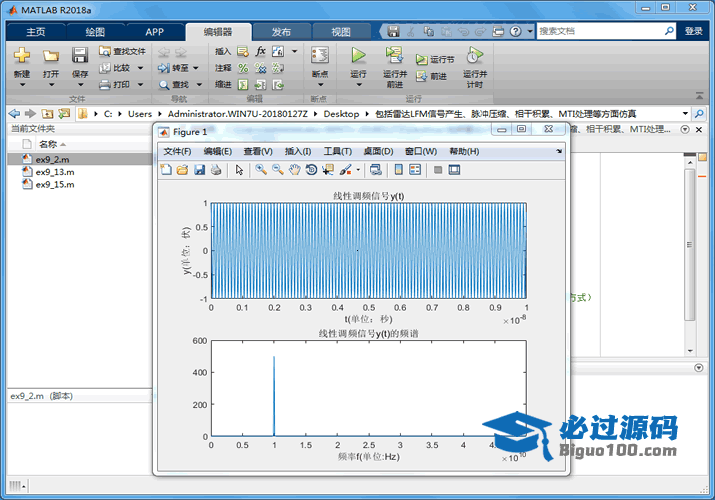Viewport: 715px width, 500px height.
Task: Open the 工具(T) menu in Figure window
Action: (338, 151)
